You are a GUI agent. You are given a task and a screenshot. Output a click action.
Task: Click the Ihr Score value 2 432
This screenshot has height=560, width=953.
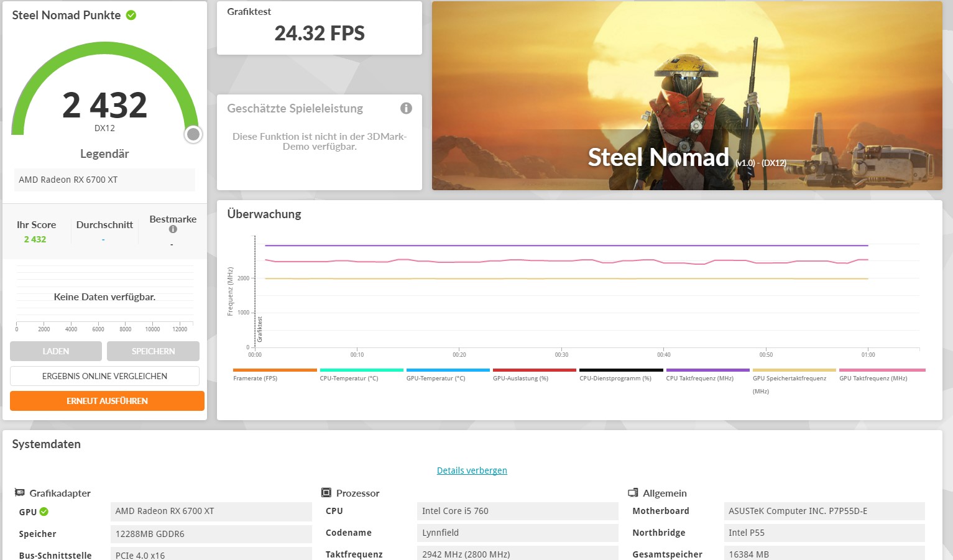click(35, 239)
